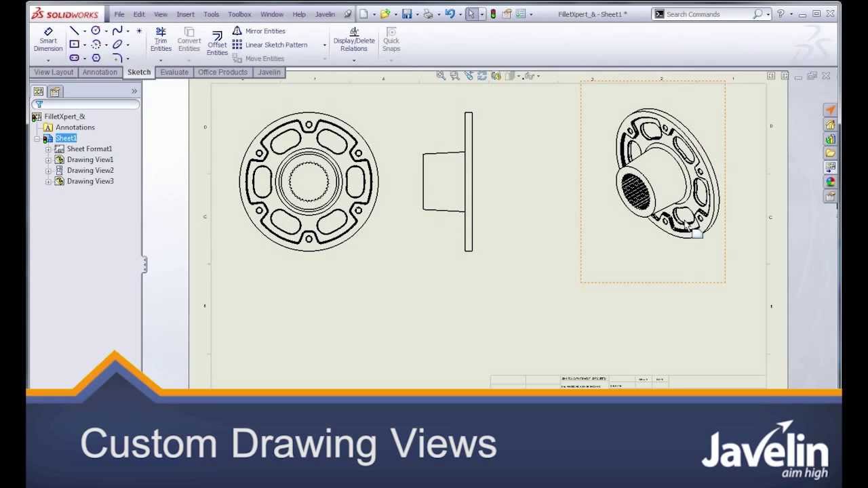Click the Help question mark icon
This screenshot has width=868, height=488.
tap(781, 14)
